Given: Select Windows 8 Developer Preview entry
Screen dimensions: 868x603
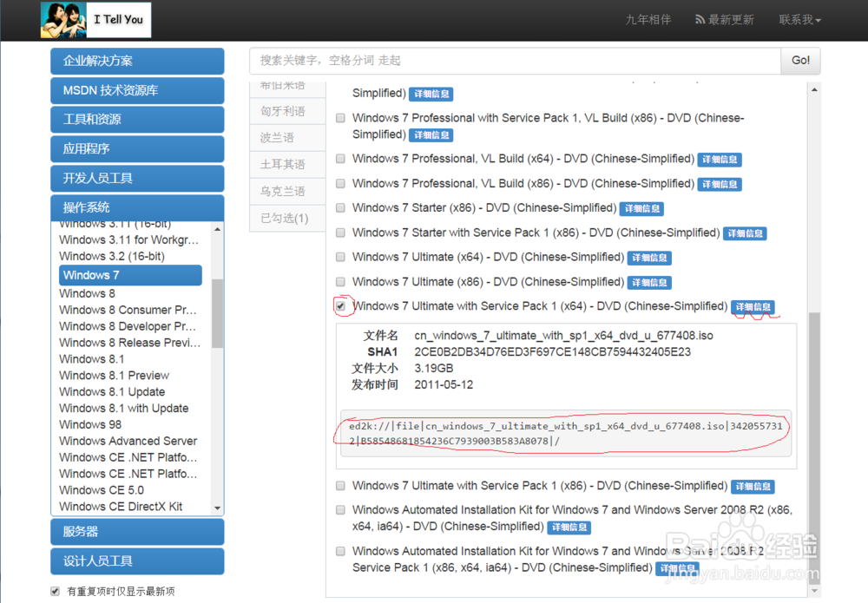Looking at the screenshot, I should coord(128,326).
